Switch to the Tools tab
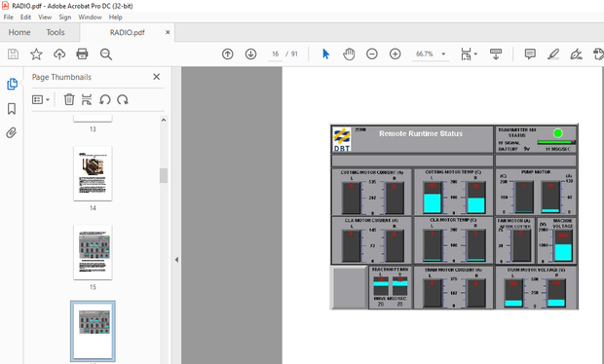 tap(56, 32)
